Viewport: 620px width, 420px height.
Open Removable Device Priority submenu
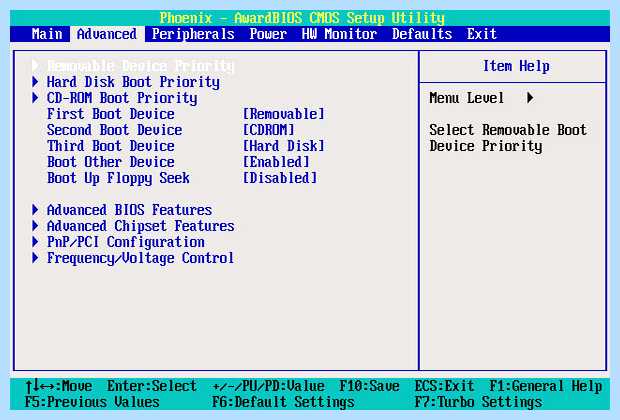pos(141,66)
